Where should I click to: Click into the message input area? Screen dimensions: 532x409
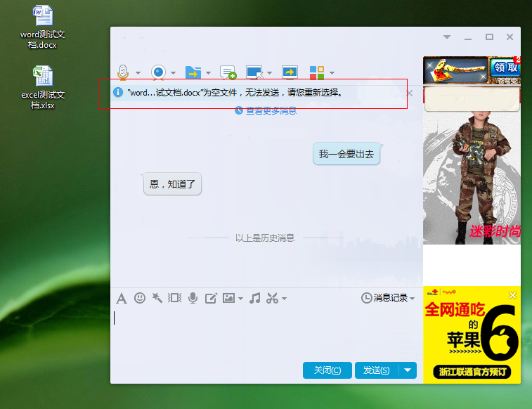click(266, 332)
